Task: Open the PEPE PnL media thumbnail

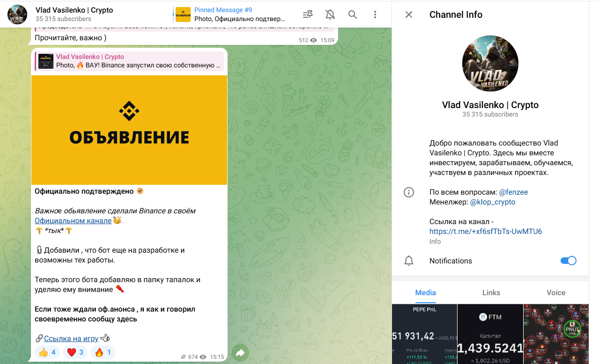Action: 424,334
